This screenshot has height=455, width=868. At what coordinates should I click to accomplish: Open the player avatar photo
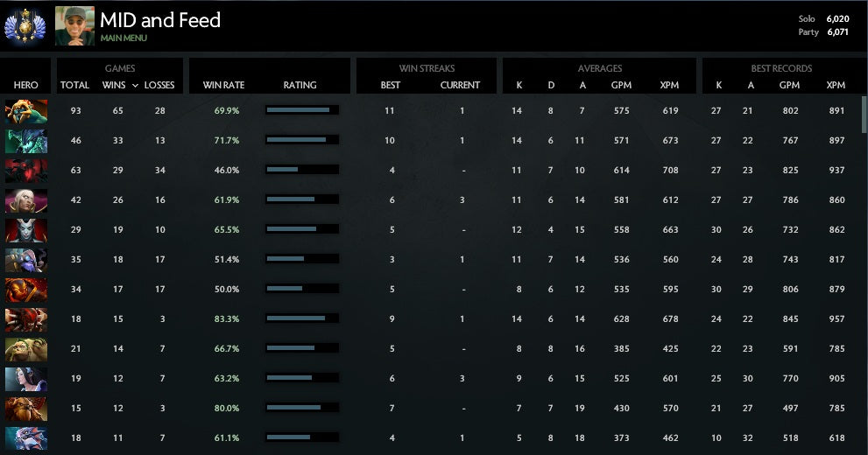point(74,26)
